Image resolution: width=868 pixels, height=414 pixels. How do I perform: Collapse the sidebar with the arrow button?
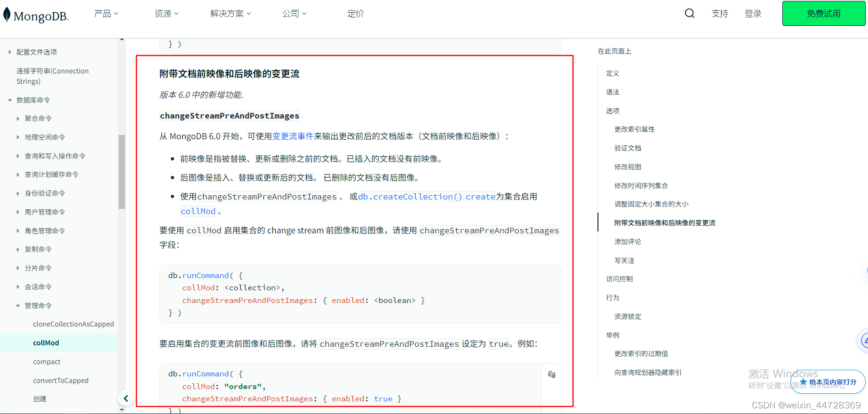(126, 398)
